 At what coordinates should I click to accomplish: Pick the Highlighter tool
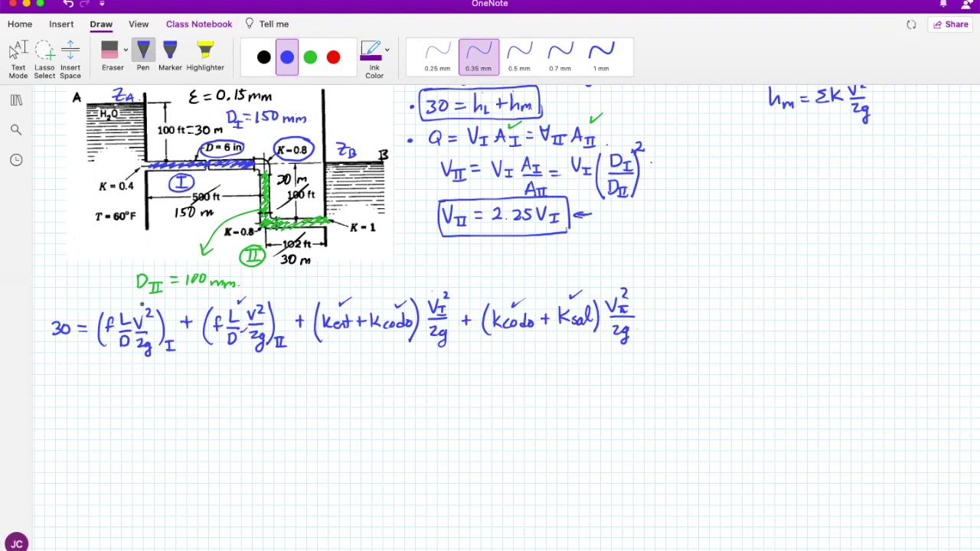pos(205,56)
